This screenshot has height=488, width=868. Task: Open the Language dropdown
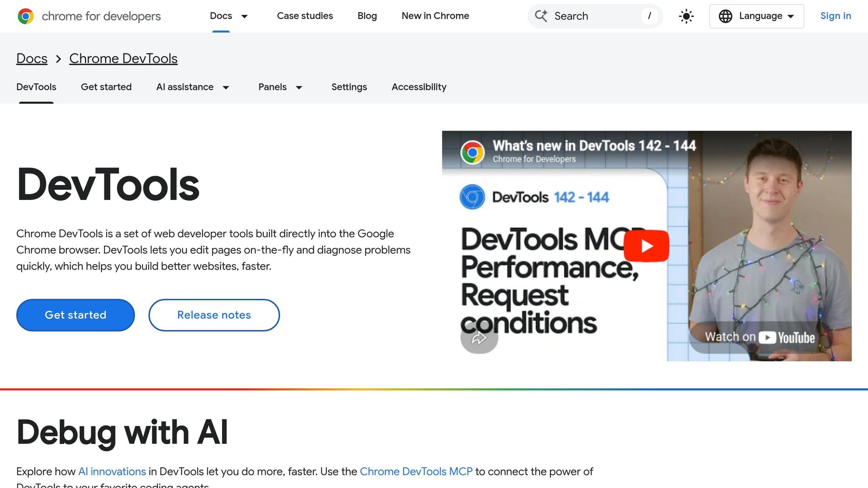(x=757, y=16)
